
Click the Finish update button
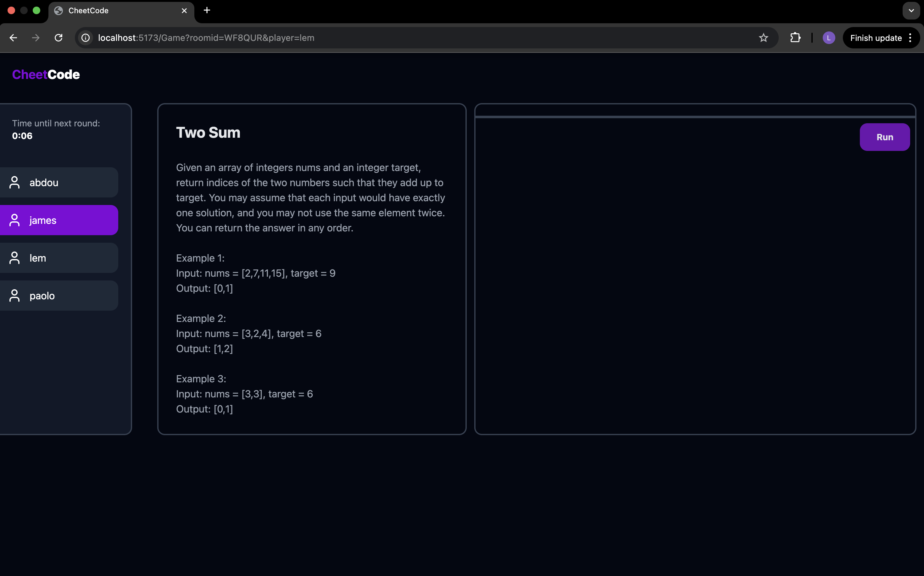(x=876, y=38)
